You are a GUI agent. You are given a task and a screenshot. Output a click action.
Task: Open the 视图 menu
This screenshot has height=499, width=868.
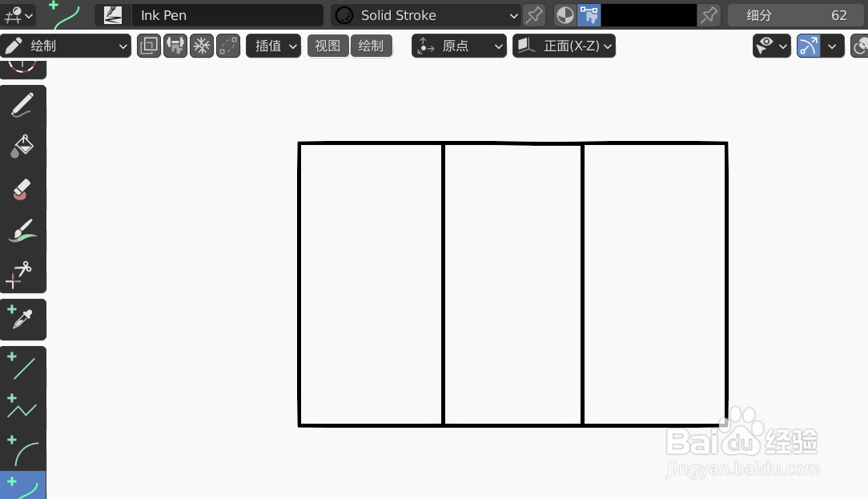pos(328,46)
